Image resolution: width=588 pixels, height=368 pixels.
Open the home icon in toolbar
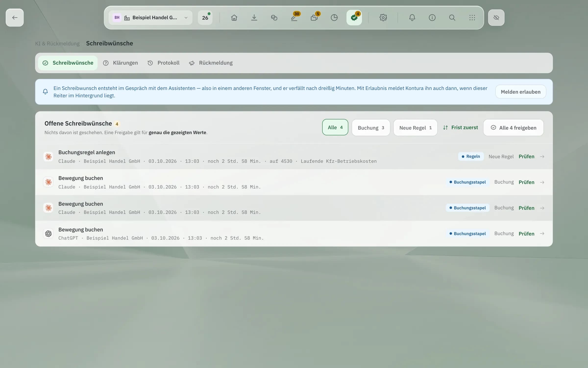coord(234,18)
